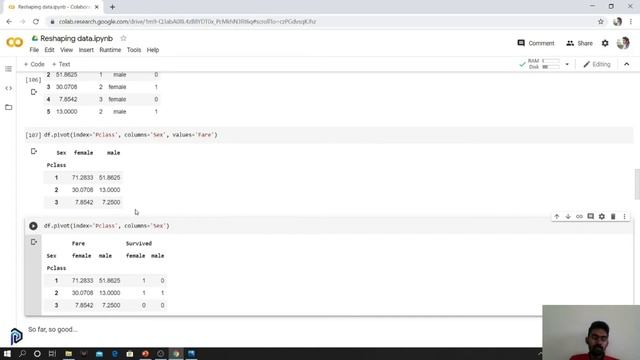Viewport: 640px width, 360px height.
Task: Open Colab settings gear in header
Action: [605, 43]
